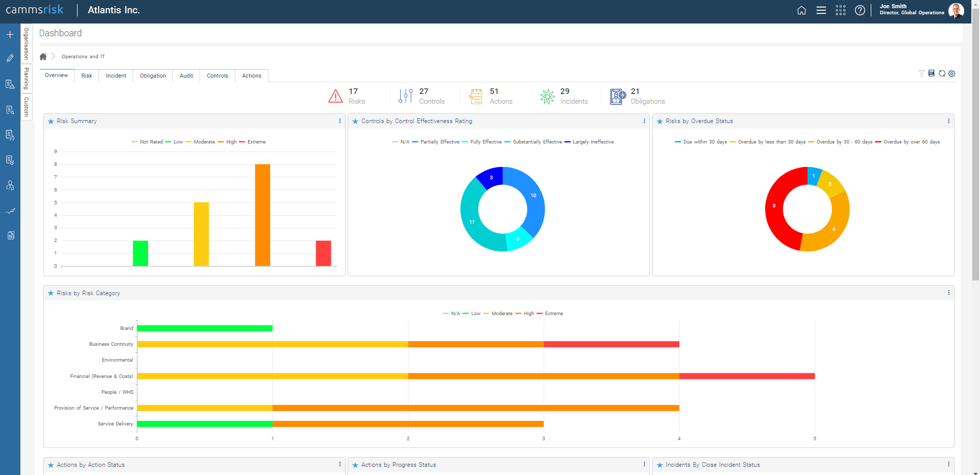Open dashboard settings gear icon
Image resolution: width=980 pixels, height=475 pixels.
tap(952, 74)
